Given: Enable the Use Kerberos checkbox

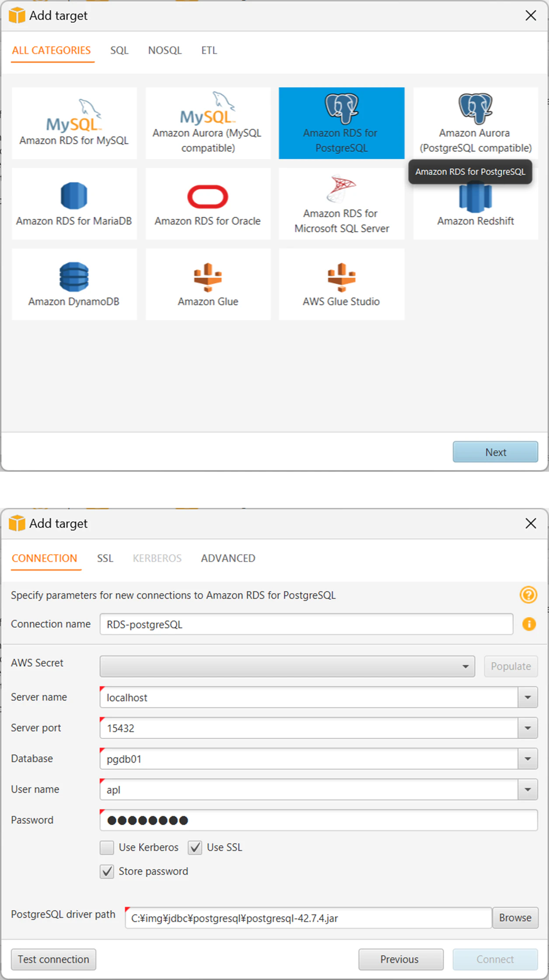Looking at the screenshot, I should 107,848.
